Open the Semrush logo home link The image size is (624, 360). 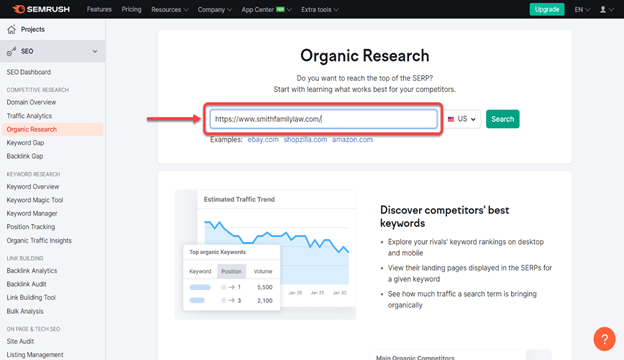coord(41,9)
